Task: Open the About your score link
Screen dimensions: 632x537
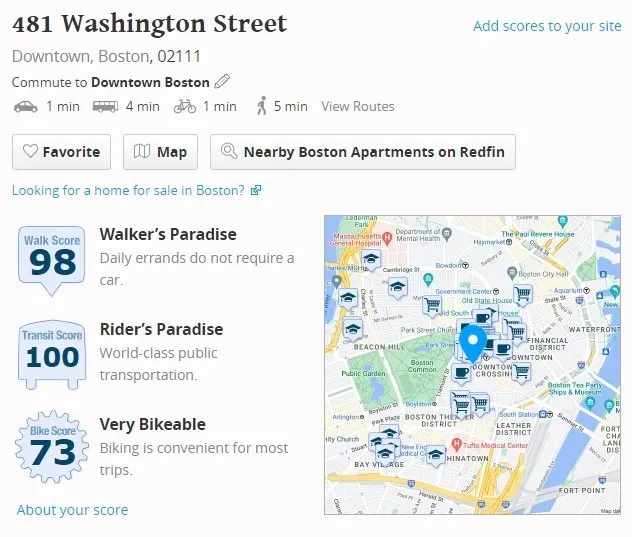Action: tap(73, 510)
